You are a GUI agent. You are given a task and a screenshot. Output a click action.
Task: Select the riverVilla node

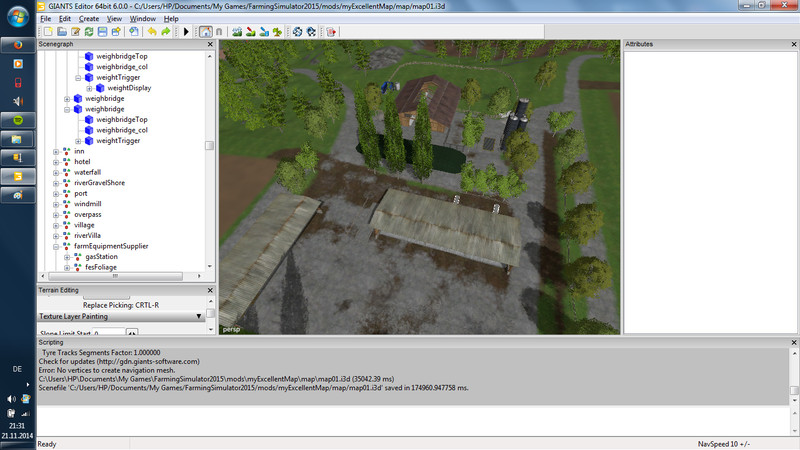87,236
